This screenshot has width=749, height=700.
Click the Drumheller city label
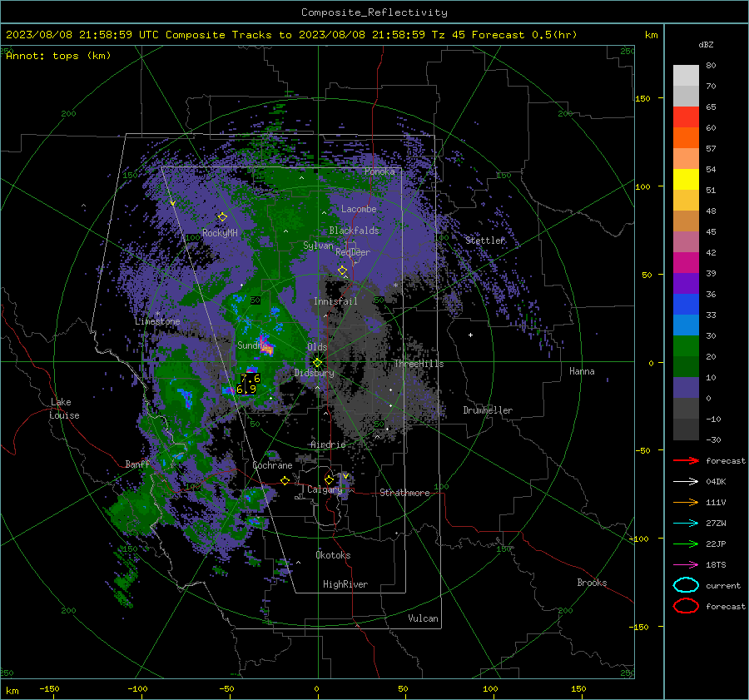[x=488, y=410]
